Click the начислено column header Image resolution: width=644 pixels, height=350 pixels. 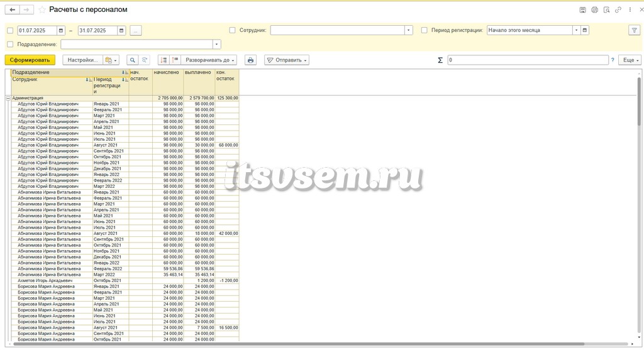point(168,82)
